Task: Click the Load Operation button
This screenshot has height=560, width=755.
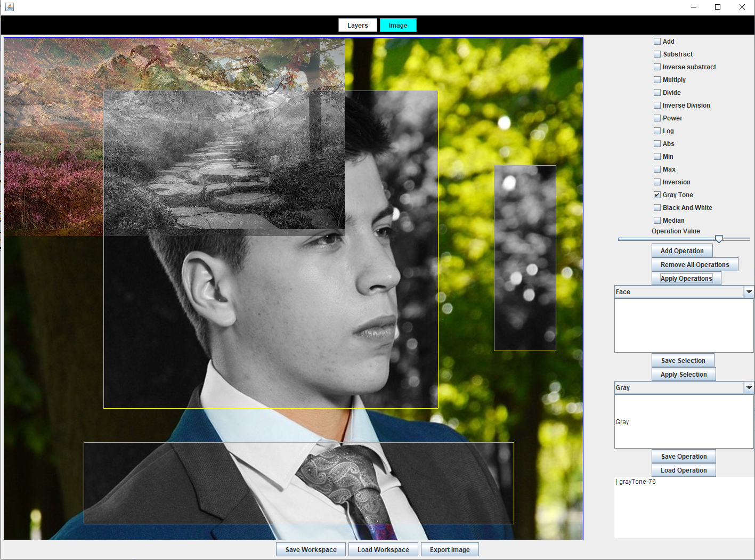Action: coord(684,470)
